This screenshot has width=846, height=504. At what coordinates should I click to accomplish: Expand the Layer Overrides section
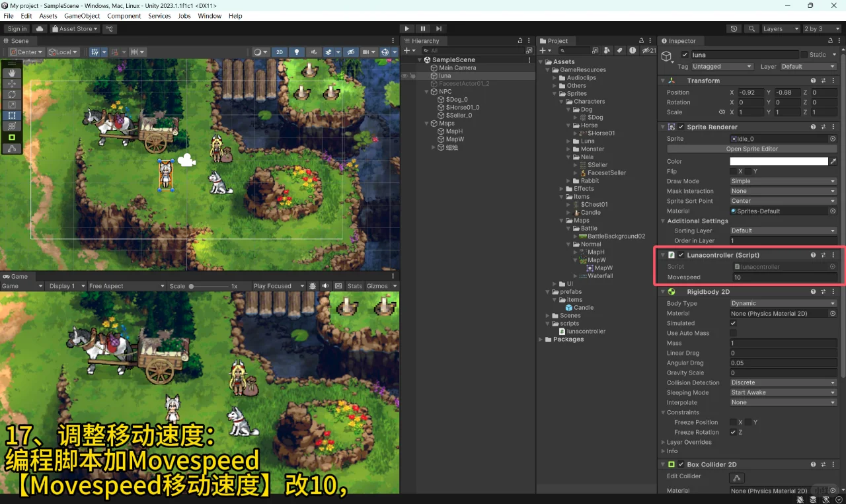662,443
